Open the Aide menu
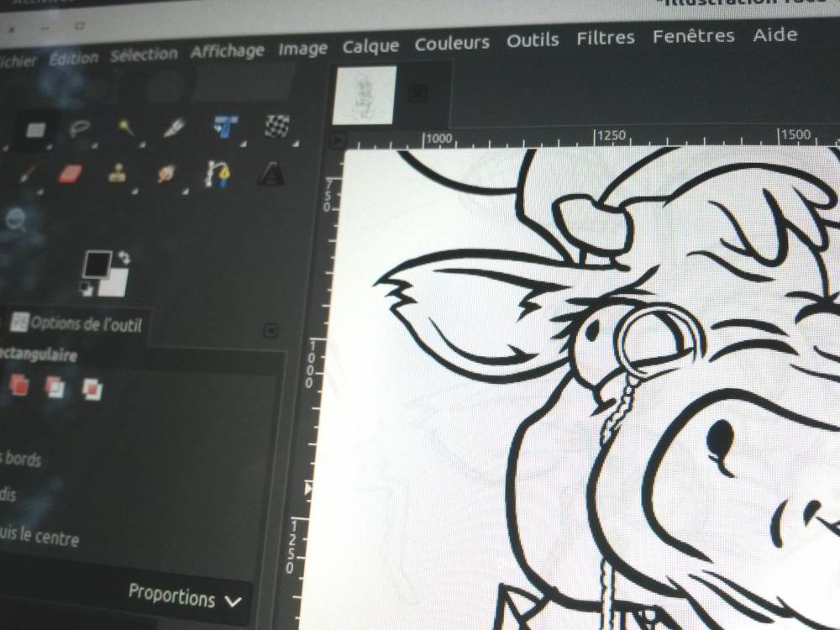Image resolution: width=840 pixels, height=630 pixels. [x=775, y=34]
